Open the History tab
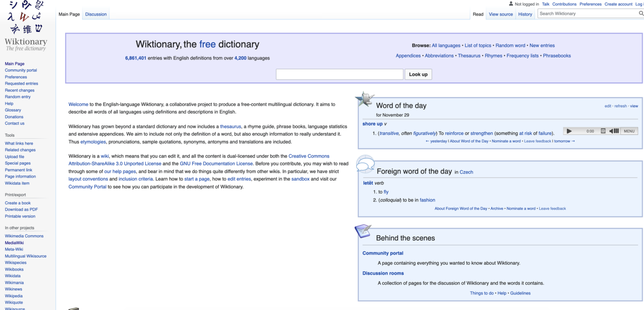This screenshot has width=644, height=310. click(x=525, y=14)
